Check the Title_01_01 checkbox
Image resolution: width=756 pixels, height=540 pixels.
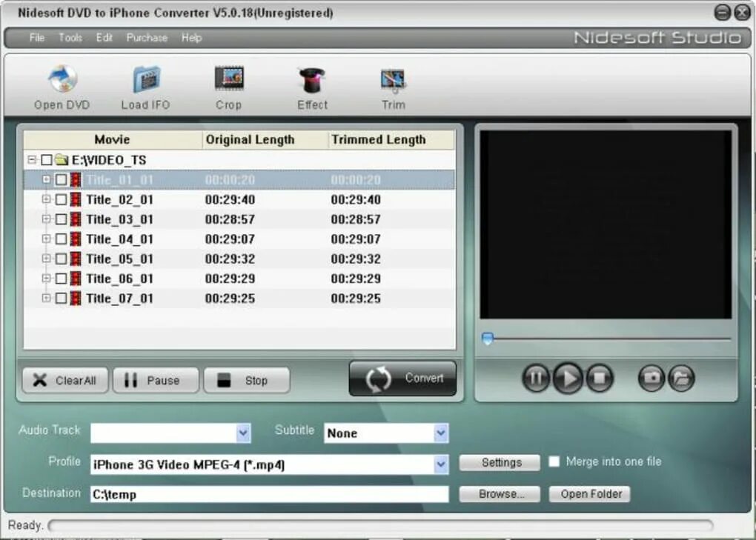click(x=61, y=180)
